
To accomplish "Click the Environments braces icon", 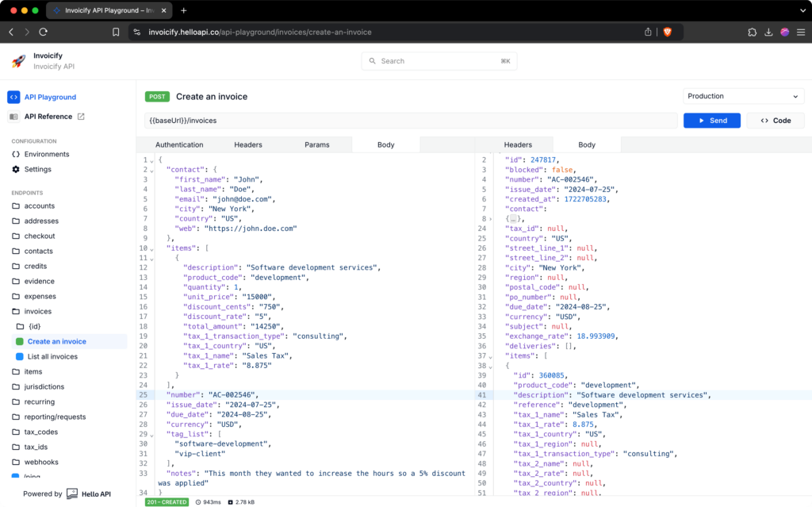I will pyautogui.click(x=16, y=154).
